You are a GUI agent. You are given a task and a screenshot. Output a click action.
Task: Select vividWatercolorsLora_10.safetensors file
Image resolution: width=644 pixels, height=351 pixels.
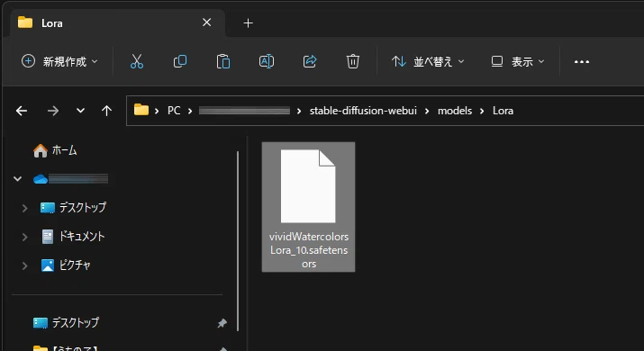(x=308, y=207)
